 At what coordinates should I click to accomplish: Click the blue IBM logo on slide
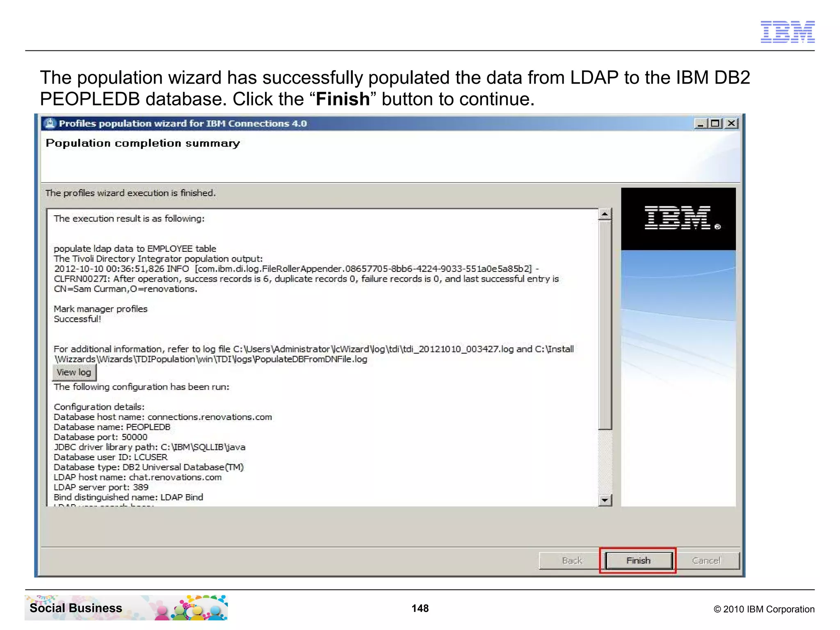point(787,32)
